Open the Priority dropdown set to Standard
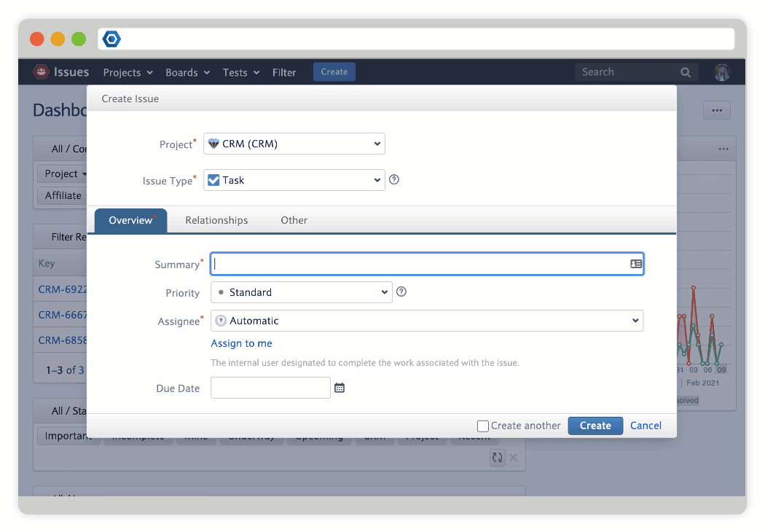The image size is (765, 532). 302,292
